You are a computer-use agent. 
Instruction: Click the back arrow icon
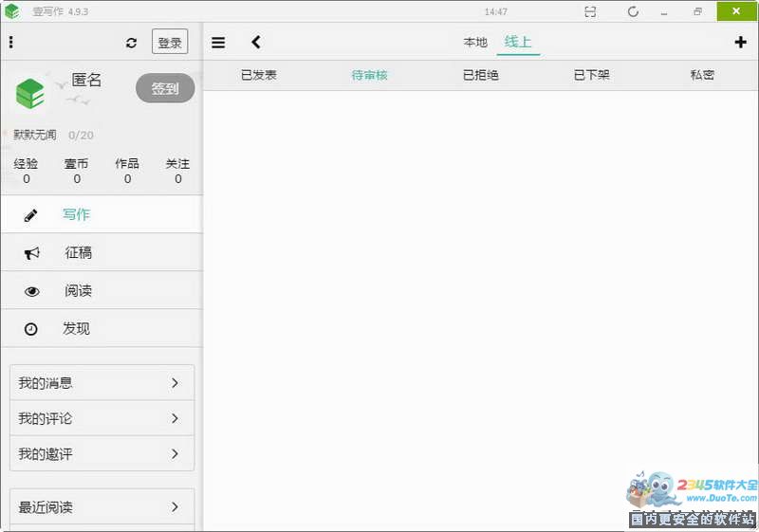click(x=256, y=42)
